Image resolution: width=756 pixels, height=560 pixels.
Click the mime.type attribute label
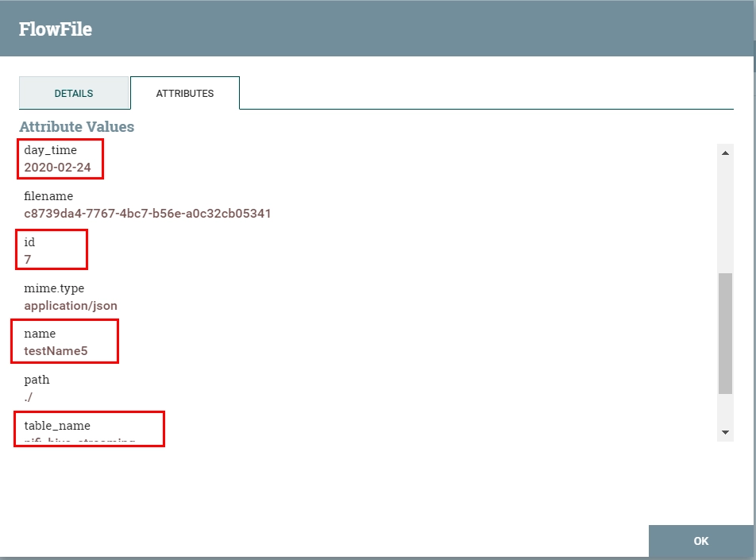(x=54, y=288)
